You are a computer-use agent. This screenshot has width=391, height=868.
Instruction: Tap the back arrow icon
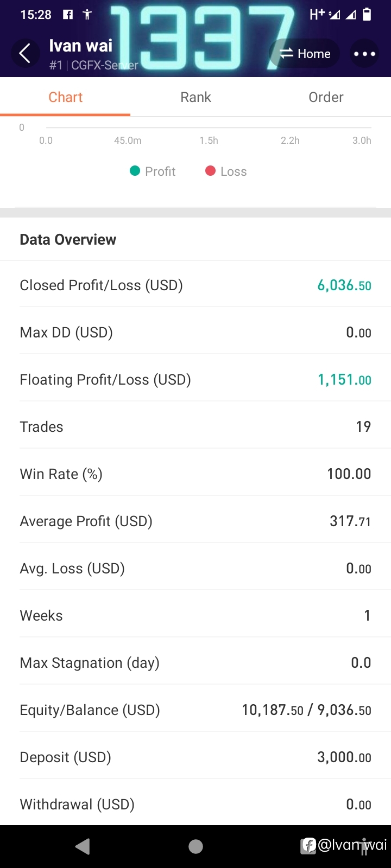25,54
